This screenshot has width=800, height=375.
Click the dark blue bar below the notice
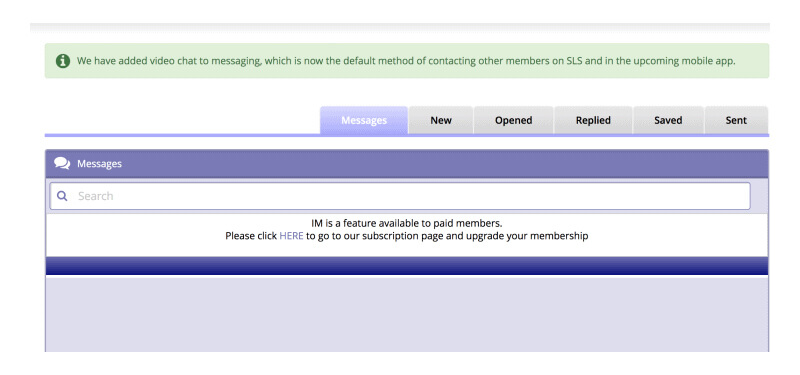pos(407,266)
